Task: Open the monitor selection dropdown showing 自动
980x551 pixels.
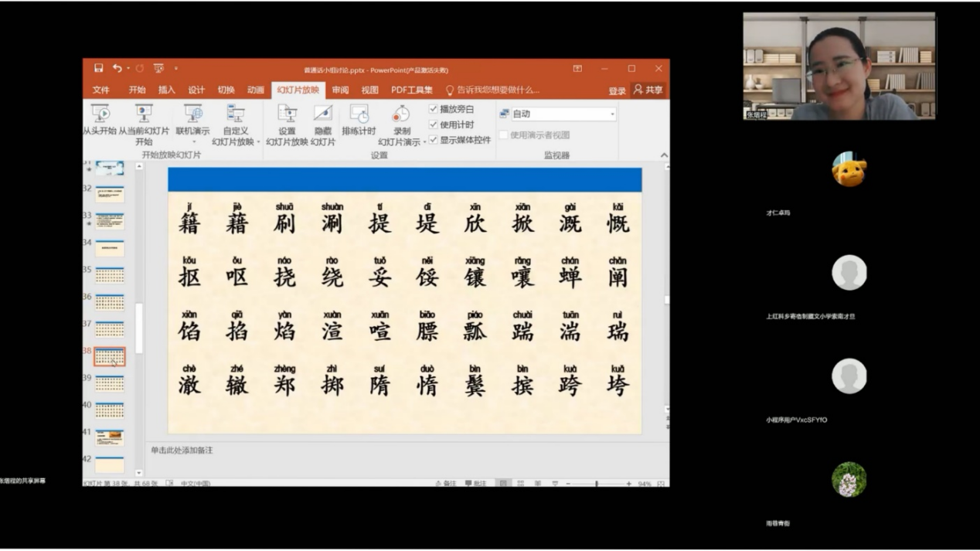Action: tap(563, 114)
